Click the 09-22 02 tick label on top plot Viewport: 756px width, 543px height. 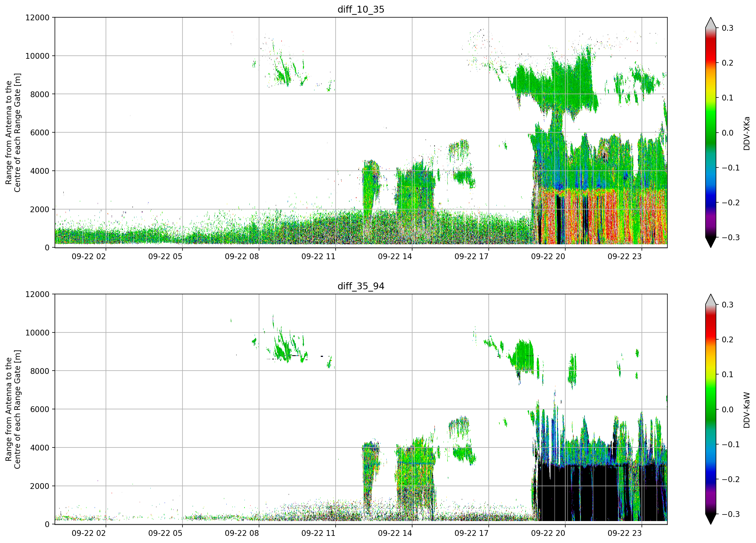tap(89, 256)
